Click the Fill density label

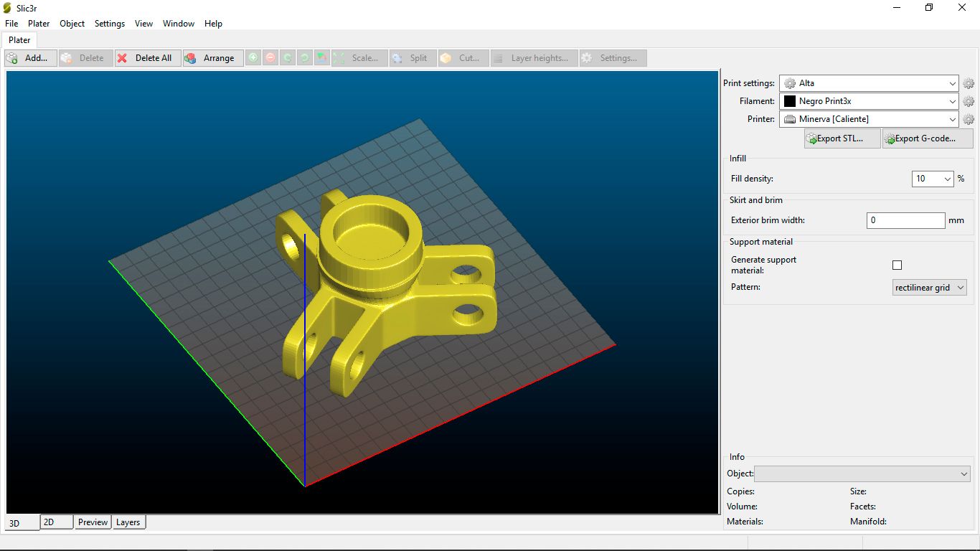point(752,179)
